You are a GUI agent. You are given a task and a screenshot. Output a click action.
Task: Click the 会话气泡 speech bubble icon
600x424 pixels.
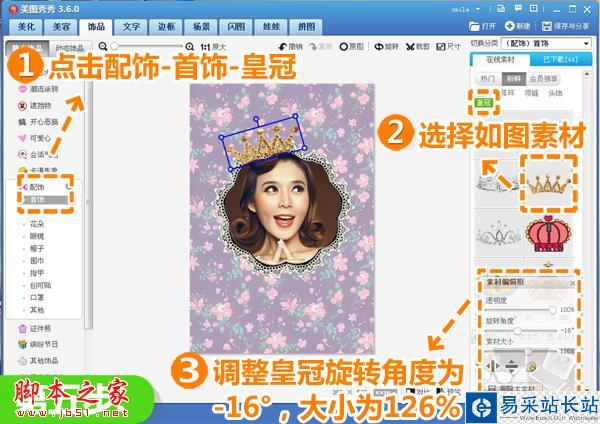[23, 154]
